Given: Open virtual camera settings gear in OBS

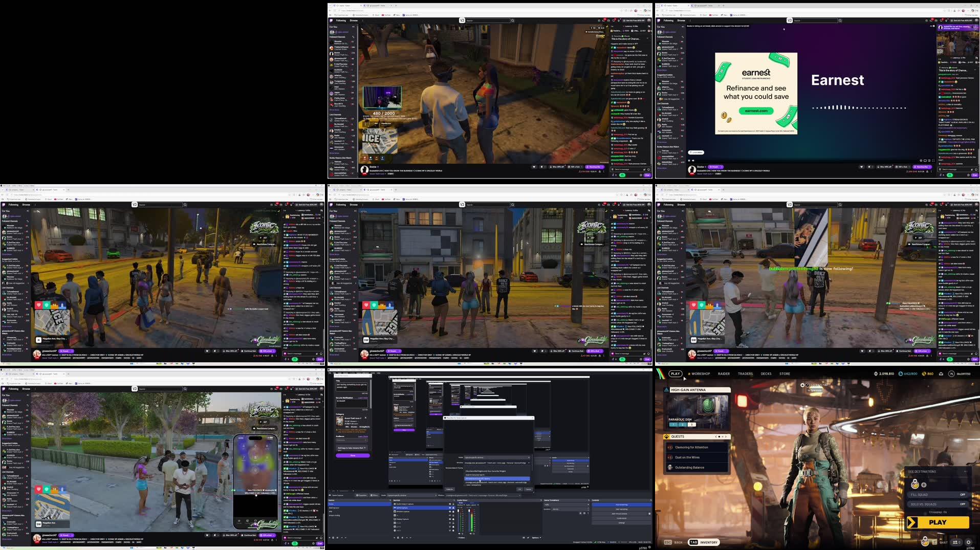Looking at the screenshot, I should pyautogui.click(x=649, y=514).
